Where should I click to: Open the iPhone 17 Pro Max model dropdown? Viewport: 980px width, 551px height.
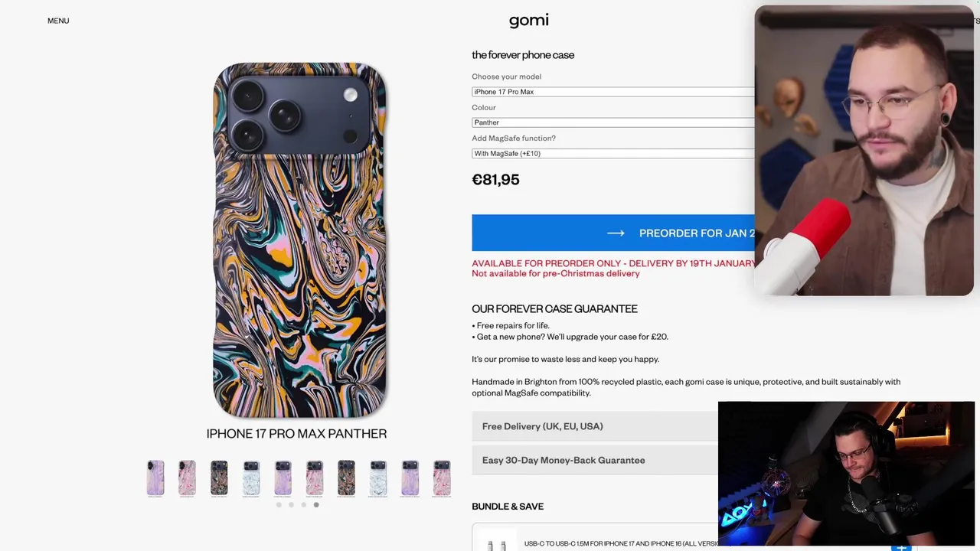pyautogui.click(x=613, y=92)
